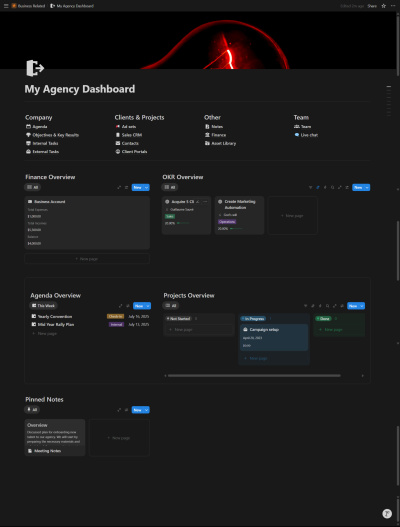Image resolution: width=400 pixels, height=527 pixels.
Task: Open the Overview Meeting Notes card
Action: 55,438
